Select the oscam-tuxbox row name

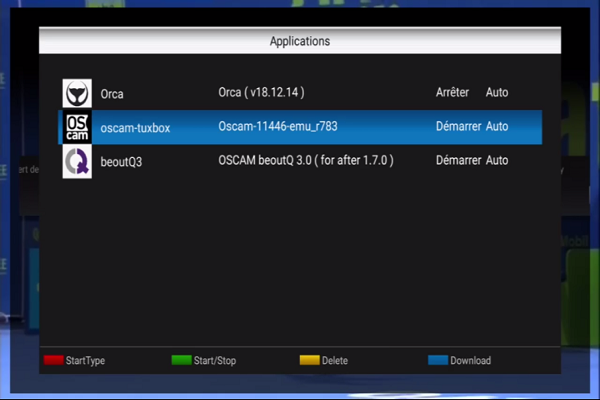pyautogui.click(x=135, y=127)
